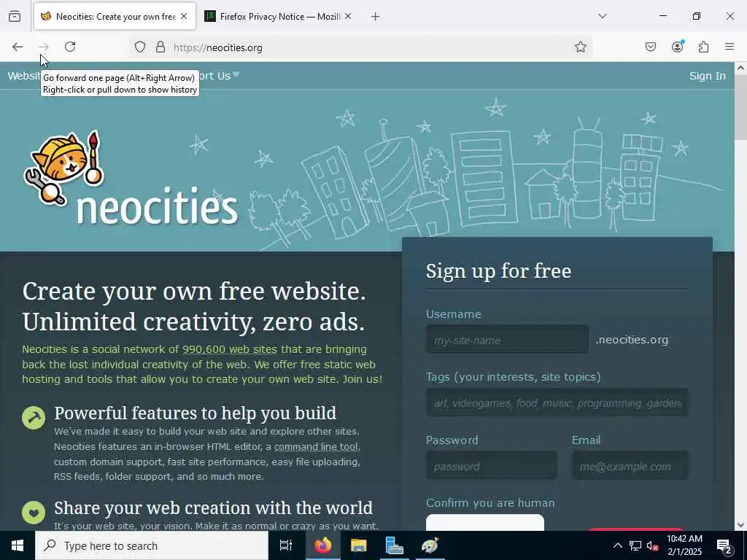Click the network tray icon
This screenshot has height=560, width=747.
point(635,545)
